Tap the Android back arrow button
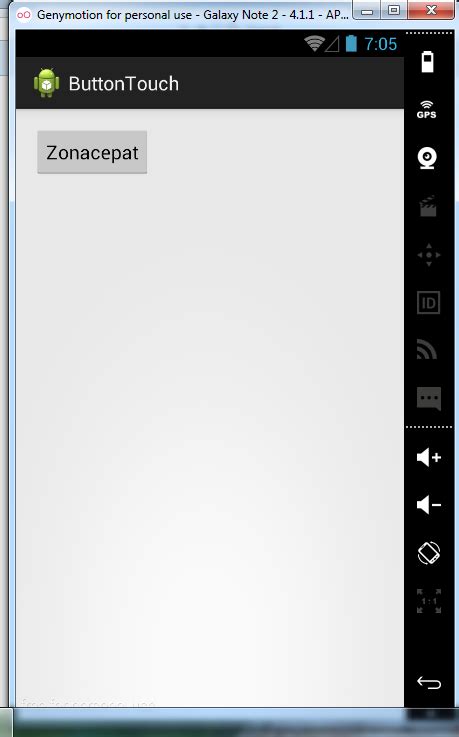Viewport: 459px width, 737px height. 429,682
